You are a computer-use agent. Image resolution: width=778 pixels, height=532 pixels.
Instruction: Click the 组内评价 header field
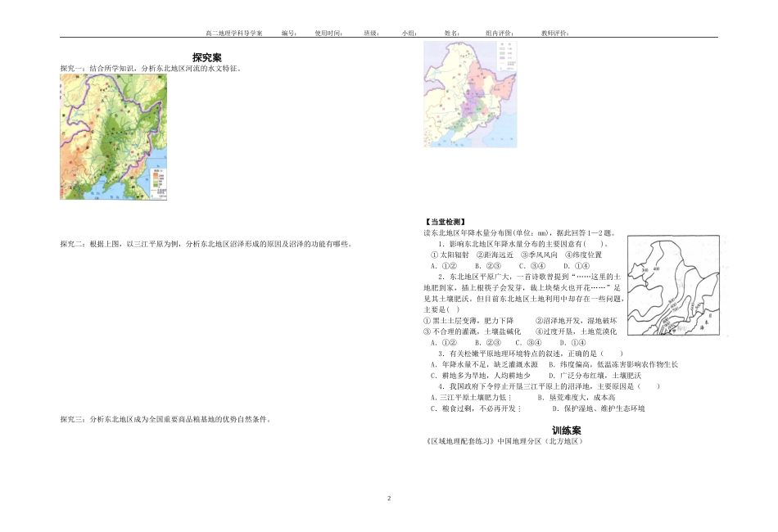(x=500, y=34)
